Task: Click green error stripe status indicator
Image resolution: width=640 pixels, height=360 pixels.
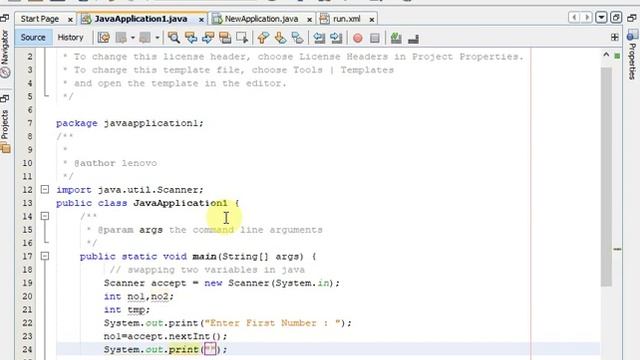Action: (617, 56)
